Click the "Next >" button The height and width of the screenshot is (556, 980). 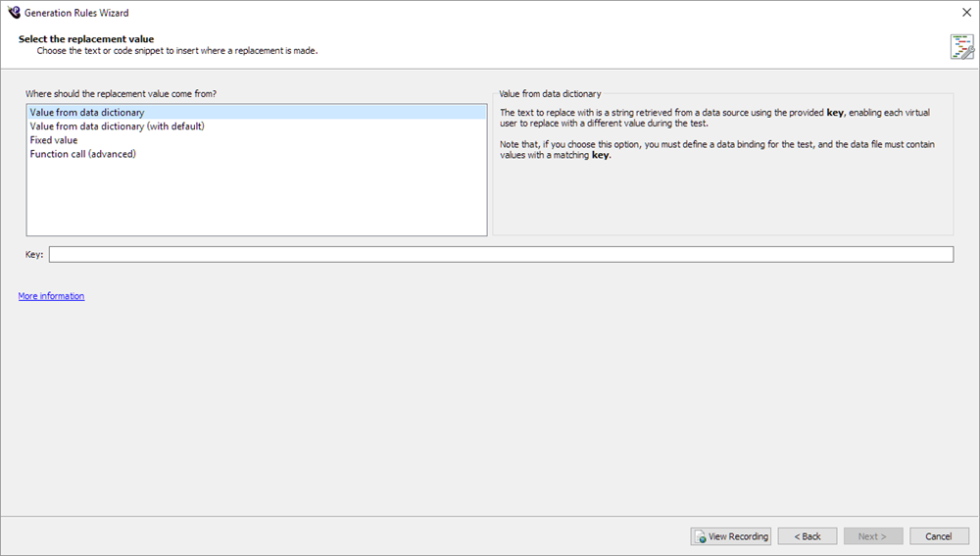[872, 536]
